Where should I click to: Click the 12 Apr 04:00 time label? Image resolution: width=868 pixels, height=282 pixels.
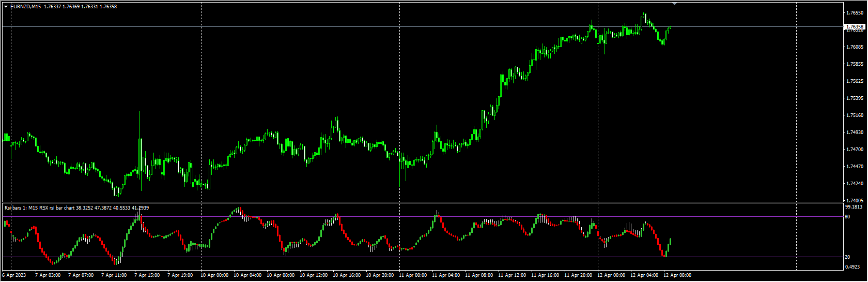coord(644,275)
